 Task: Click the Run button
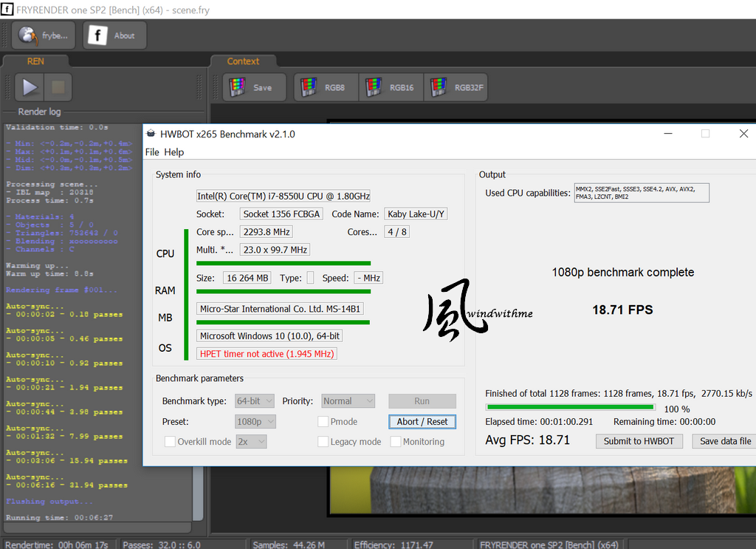click(x=422, y=401)
